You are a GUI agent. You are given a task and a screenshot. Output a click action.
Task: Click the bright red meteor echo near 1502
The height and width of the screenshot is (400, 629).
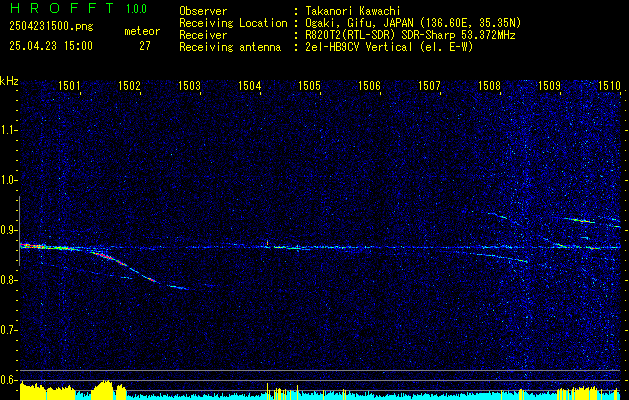pos(108,257)
